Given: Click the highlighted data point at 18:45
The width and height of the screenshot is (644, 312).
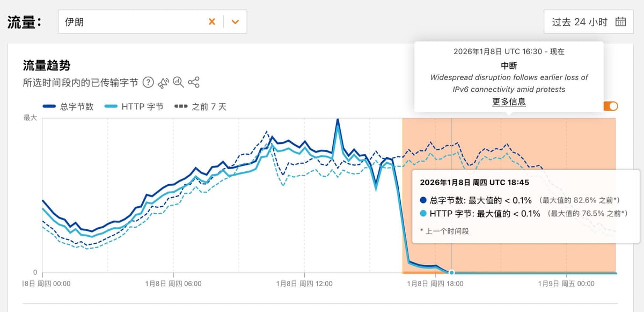Looking at the screenshot, I should tap(452, 272).
